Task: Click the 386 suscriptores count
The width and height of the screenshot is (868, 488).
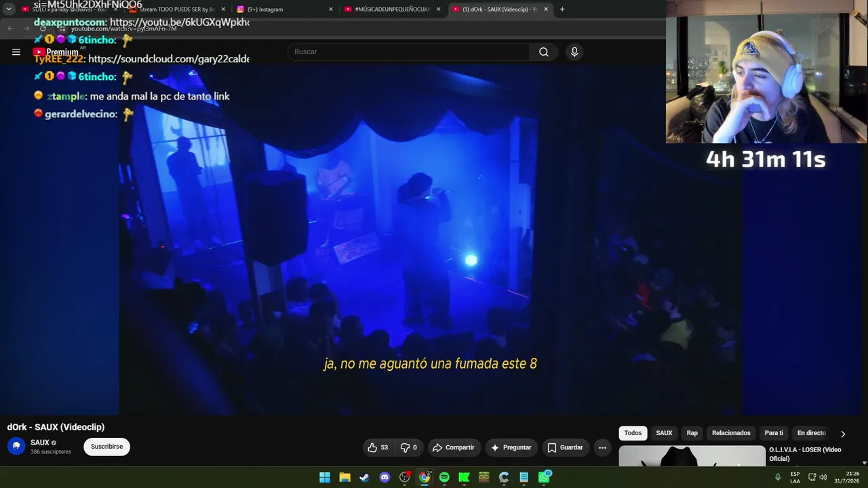Action: click(51, 452)
